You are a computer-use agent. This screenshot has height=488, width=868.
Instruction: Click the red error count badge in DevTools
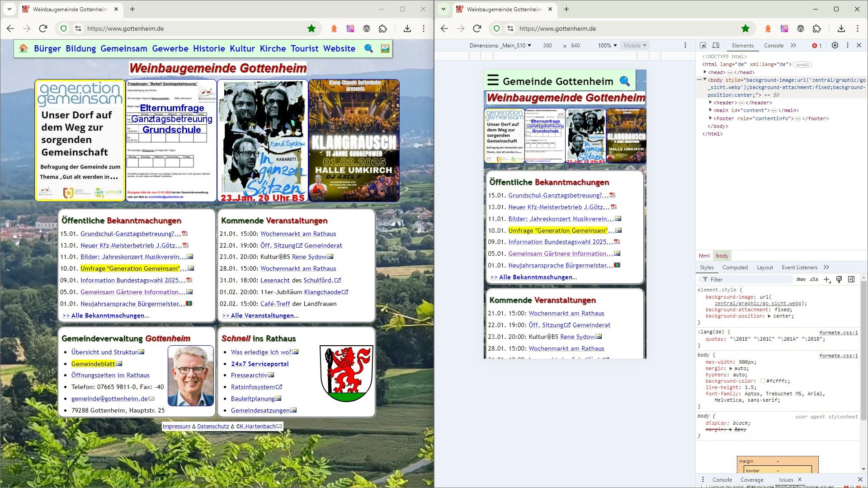(x=817, y=45)
